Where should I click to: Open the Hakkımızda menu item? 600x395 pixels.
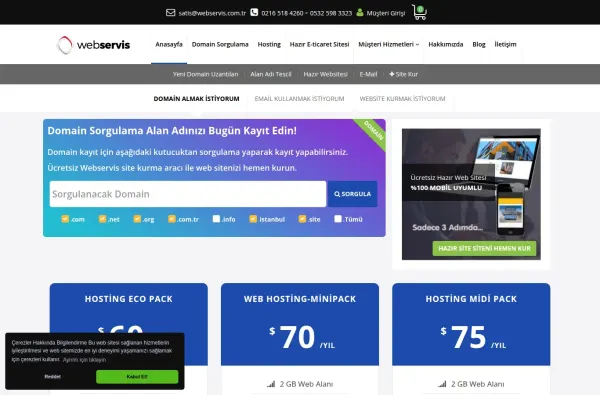click(x=445, y=44)
